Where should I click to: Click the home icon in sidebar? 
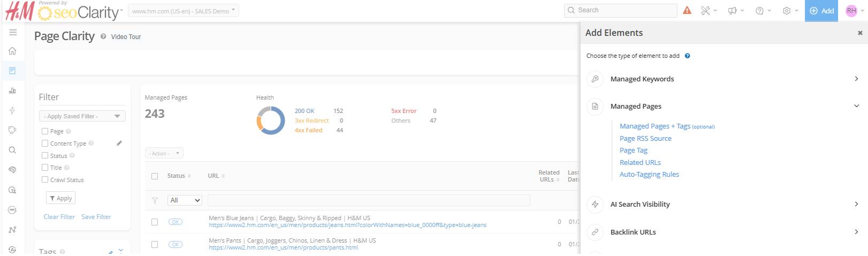(x=12, y=51)
